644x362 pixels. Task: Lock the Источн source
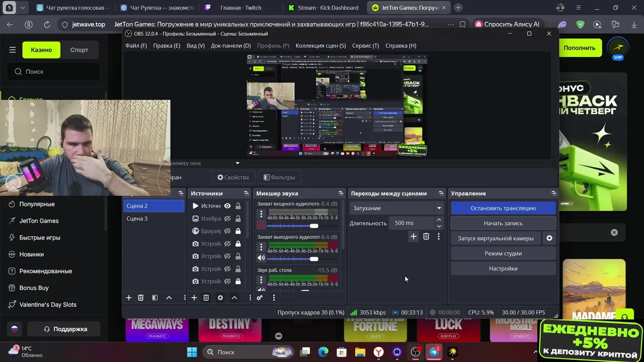(x=238, y=206)
